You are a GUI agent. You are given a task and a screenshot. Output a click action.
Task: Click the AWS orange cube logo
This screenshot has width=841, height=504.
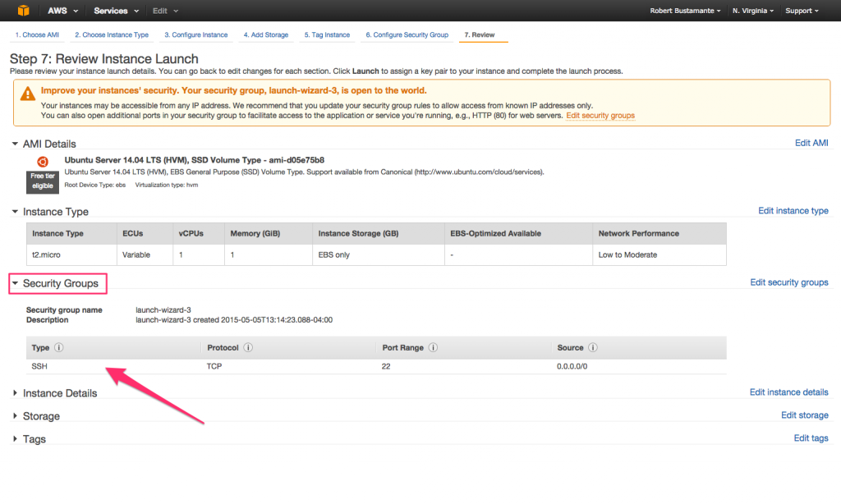point(23,10)
